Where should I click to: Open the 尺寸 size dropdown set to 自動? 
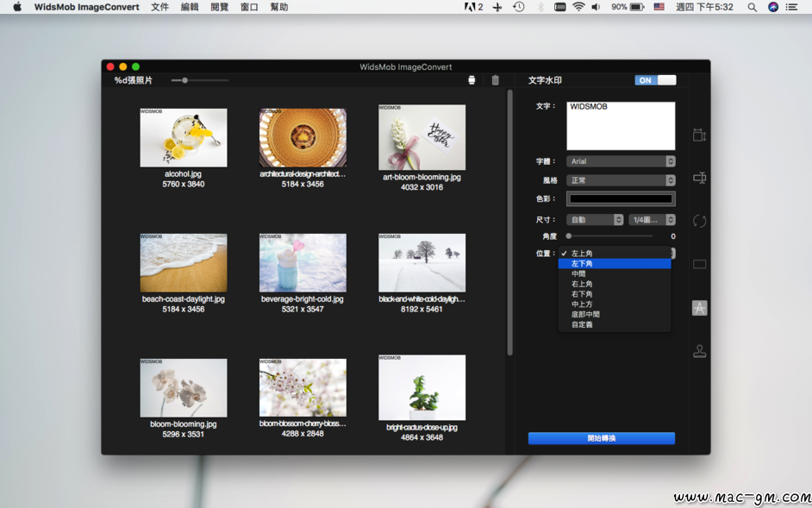pos(594,220)
